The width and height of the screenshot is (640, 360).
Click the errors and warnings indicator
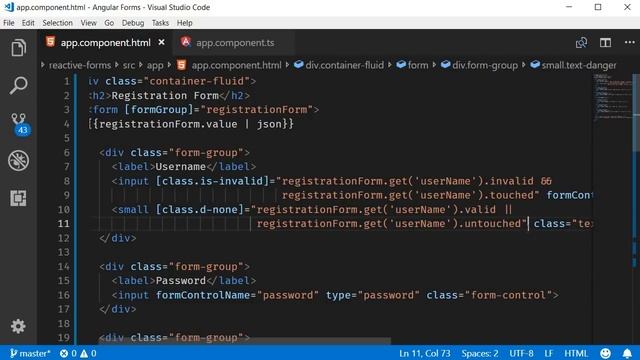(78, 353)
